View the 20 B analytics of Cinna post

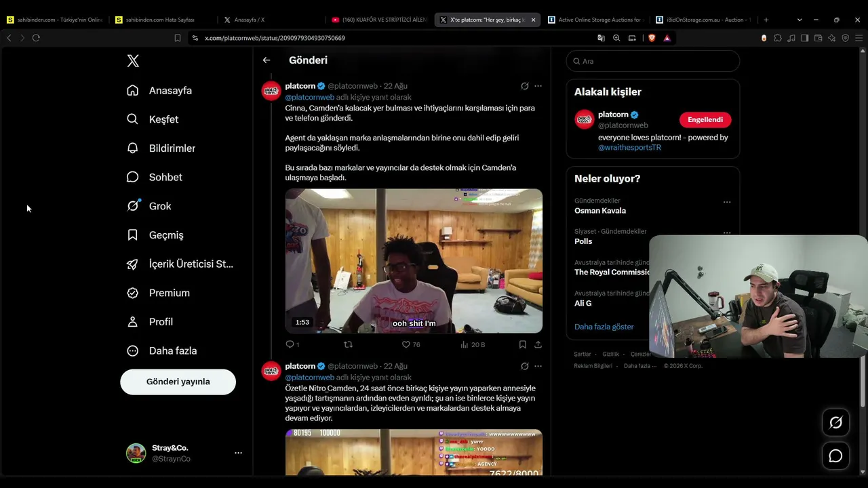[473, 344]
